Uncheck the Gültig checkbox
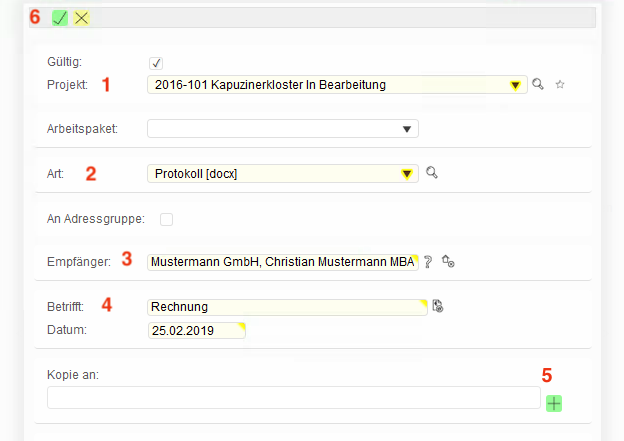Viewport: 624px width, 441px height. click(x=156, y=63)
